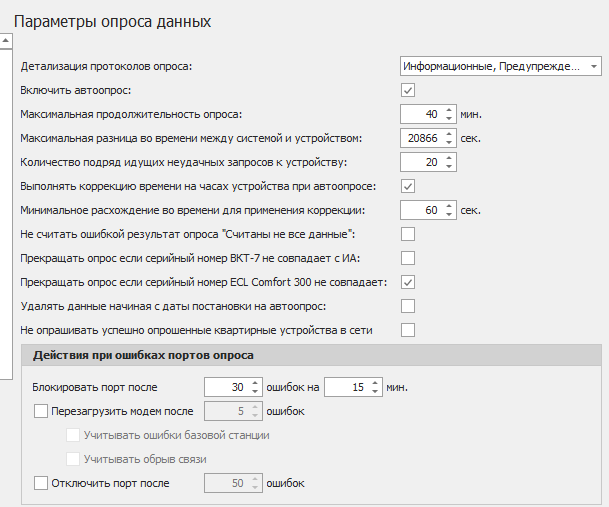This screenshot has height=507, width=609.
Task: Uncheck the ECL Comfort 300 serial mismatch option
Action: click(408, 282)
